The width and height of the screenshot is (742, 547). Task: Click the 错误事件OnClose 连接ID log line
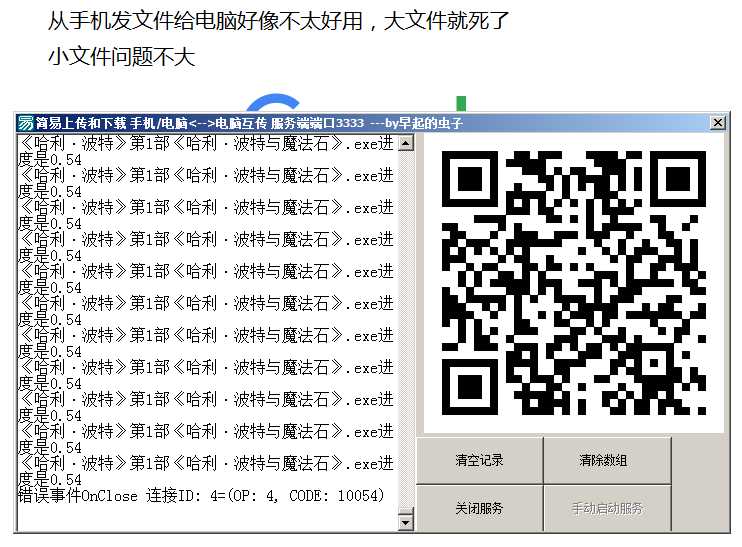[201, 496]
